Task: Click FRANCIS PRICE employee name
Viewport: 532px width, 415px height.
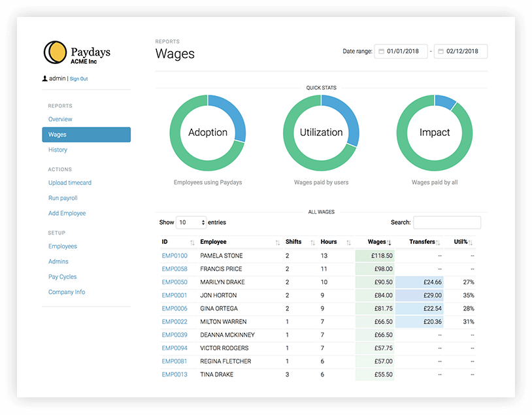Action: (221, 269)
